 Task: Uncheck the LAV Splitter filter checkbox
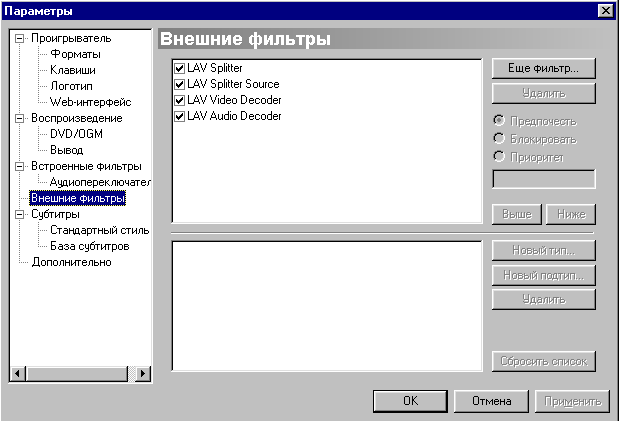[179, 68]
